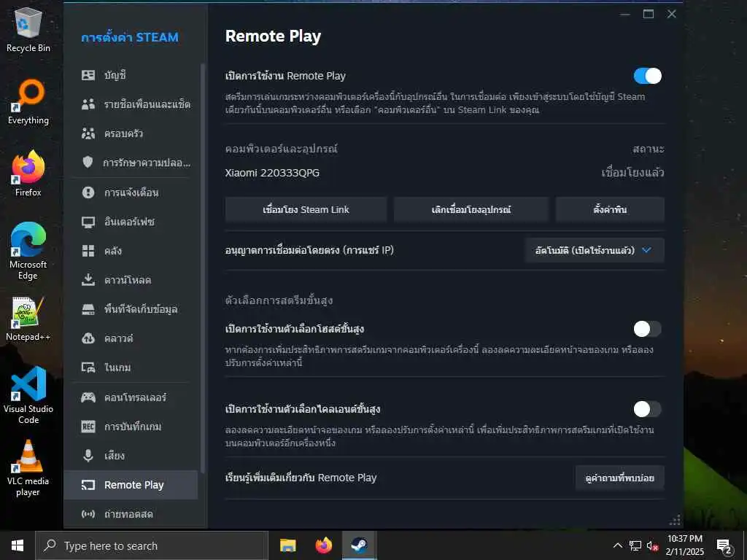Viewport: 747px width, 560px height.
Task: Select the Visual Studio Code desktop icon
Action: [28, 395]
